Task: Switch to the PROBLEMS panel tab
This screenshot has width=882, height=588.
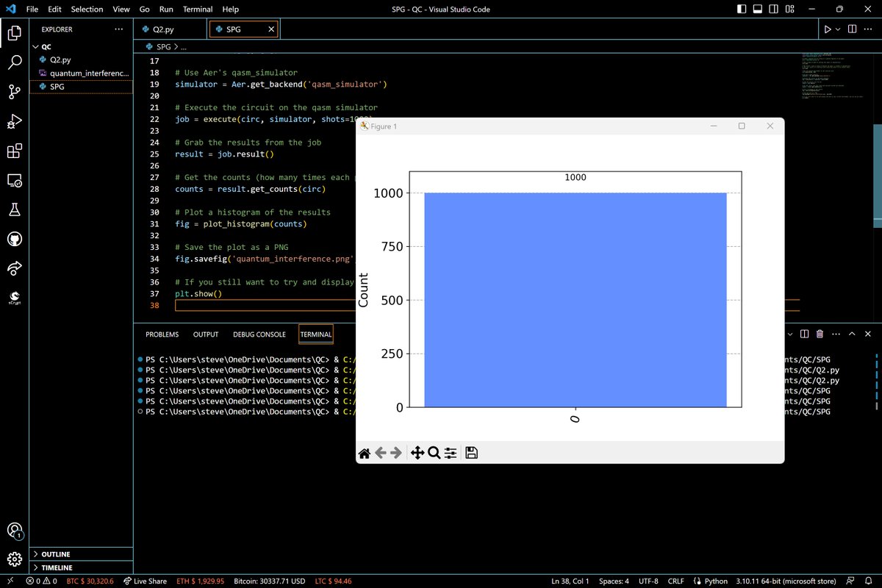Action: [162, 334]
